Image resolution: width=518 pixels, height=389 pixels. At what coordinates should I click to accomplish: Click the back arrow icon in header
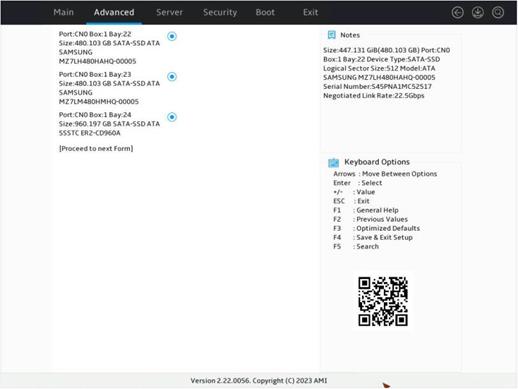457,13
